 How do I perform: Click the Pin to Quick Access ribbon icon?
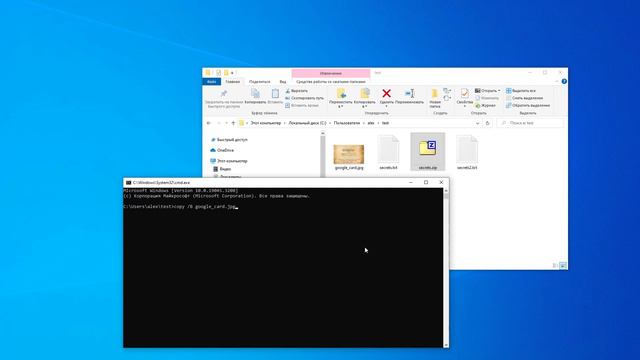pos(223,94)
